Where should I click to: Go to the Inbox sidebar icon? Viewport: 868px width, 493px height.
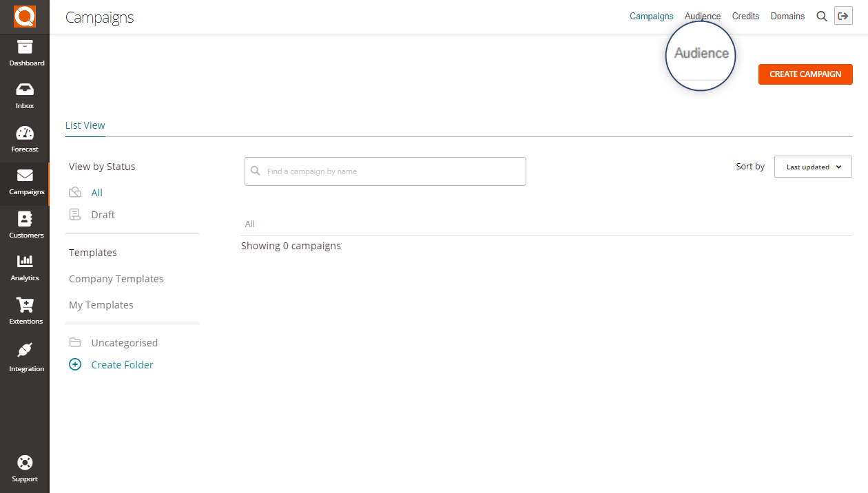25,96
